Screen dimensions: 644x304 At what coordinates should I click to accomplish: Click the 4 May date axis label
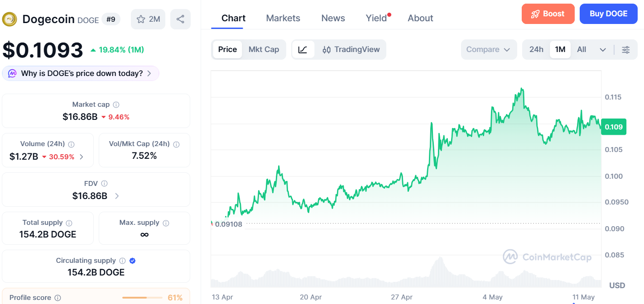click(493, 297)
